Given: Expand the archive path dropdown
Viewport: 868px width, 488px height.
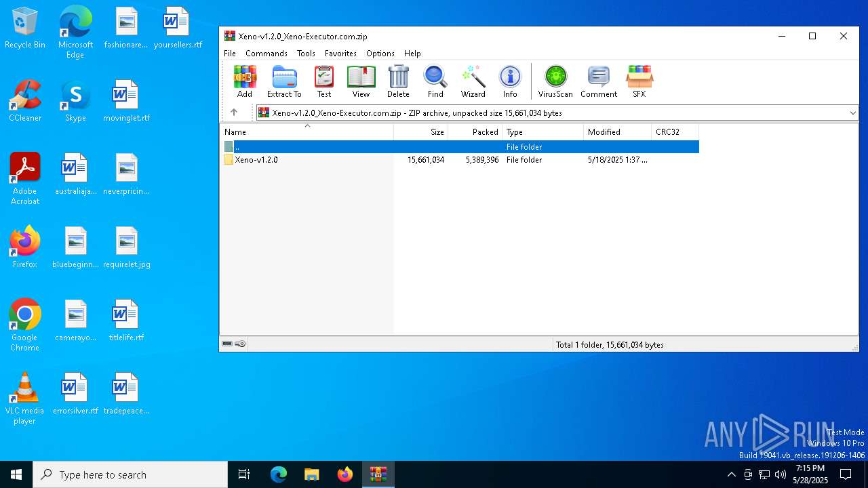Looking at the screenshot, I should [852, 113].
